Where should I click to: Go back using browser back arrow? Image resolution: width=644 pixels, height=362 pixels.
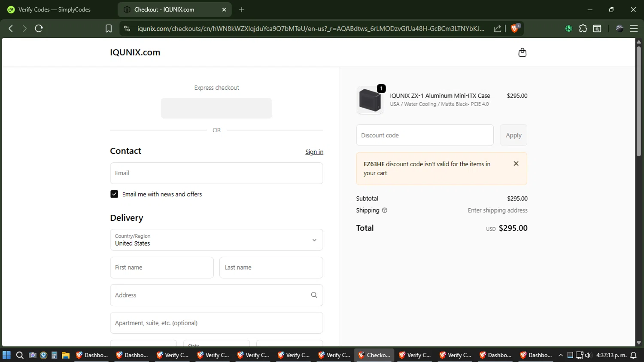tap(11, 28)
